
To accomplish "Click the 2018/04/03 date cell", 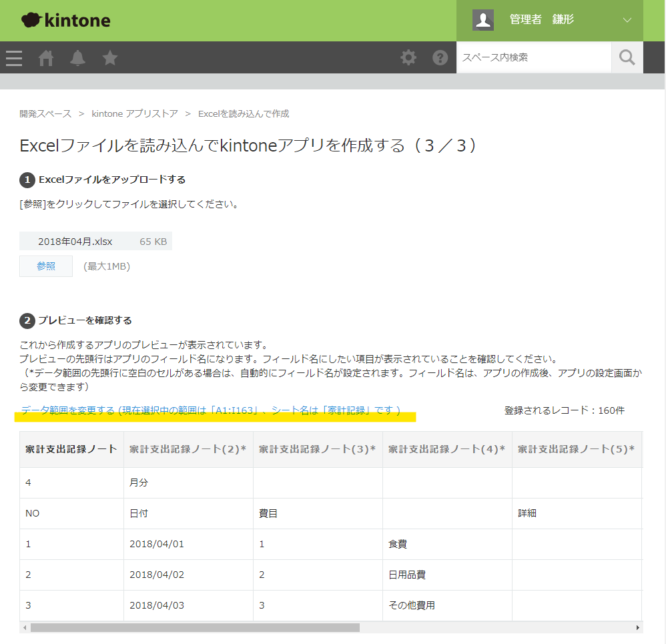I will coord(188,605).
